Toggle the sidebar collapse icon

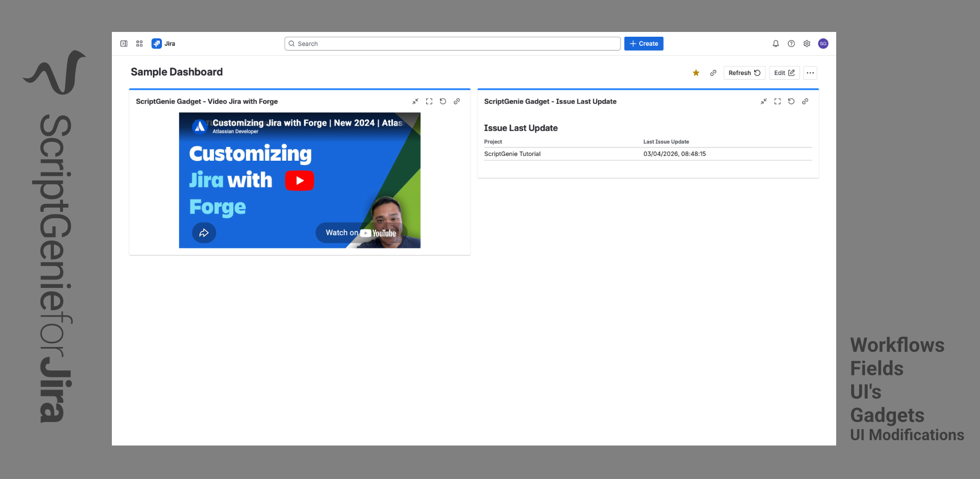[124, 44]
